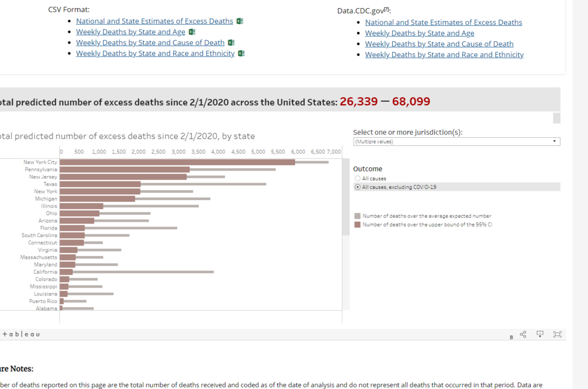This screenshot has height=389, width=588.
Task: Select the All causes radio option
Action: (x=358, y=178)
